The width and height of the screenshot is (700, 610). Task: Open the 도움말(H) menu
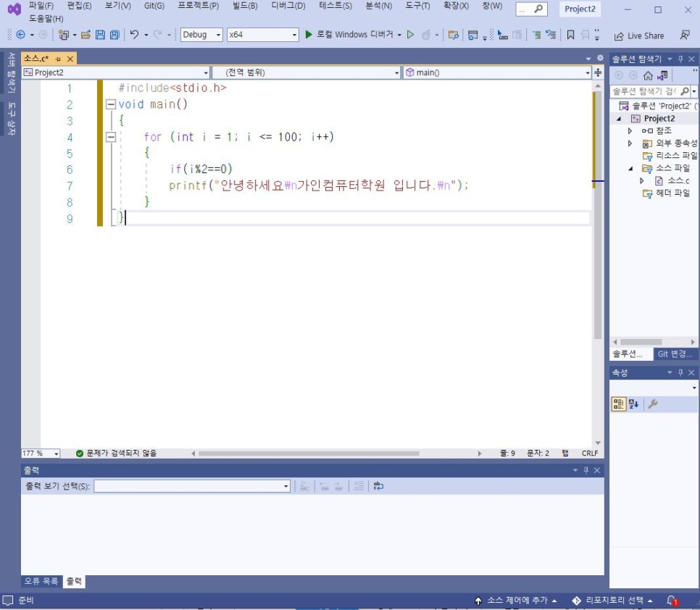pyautogui.click(x=46, y=19)
